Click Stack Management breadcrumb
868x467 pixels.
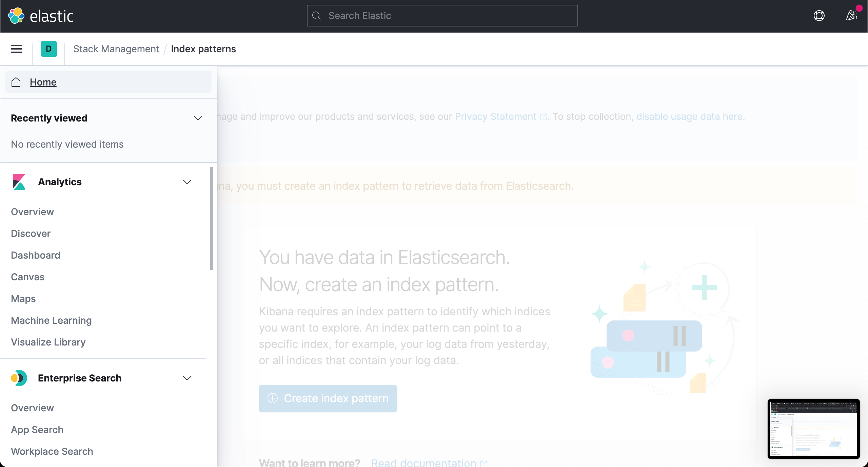coord(116,49)
